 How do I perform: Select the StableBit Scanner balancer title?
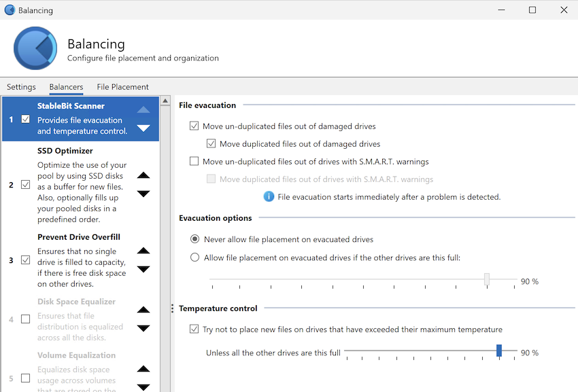(x=71, y=106)
